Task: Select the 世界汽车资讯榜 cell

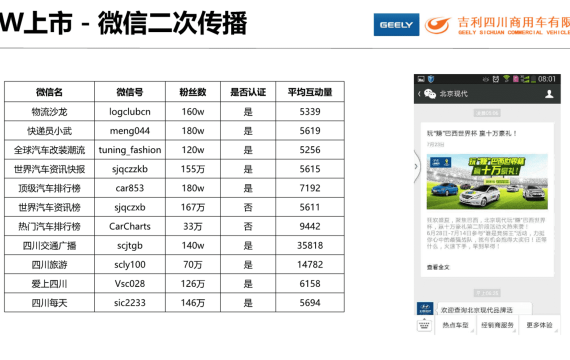Action: pos(49,207)
